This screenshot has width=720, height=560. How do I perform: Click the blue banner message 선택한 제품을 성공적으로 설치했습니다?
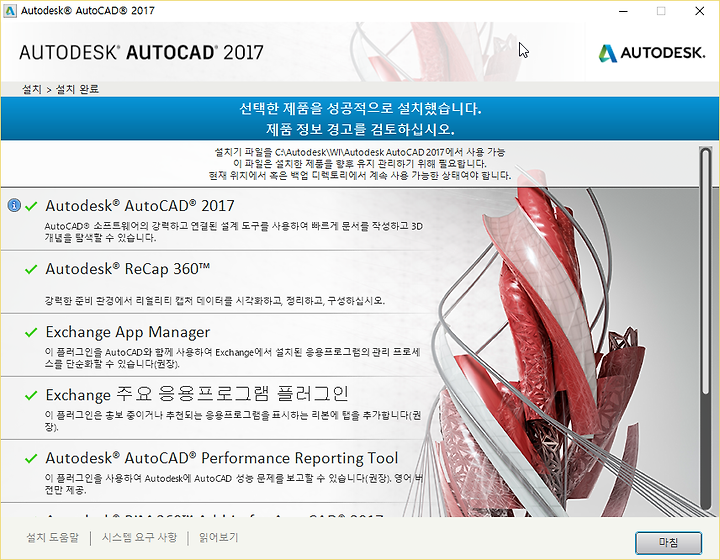click(360, 109)
